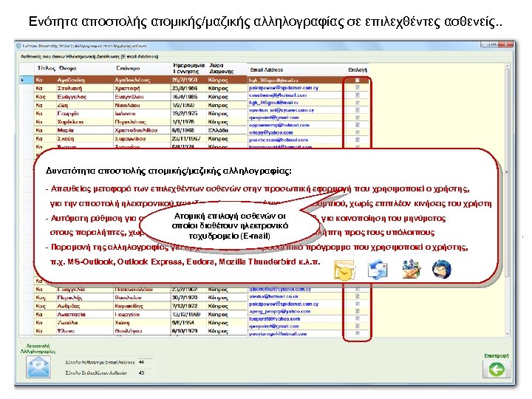Click the row selector arrow beside Αγαθονίκη

tap(22, 80)
